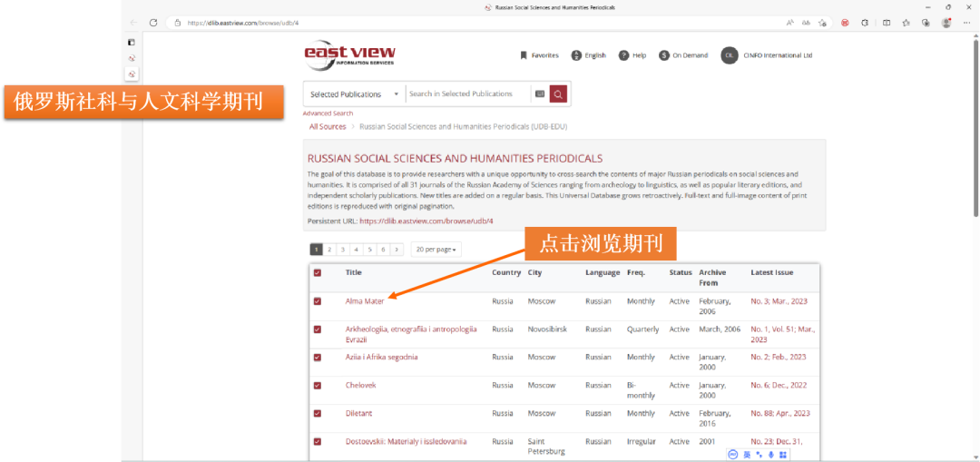Open Dostoevskii: Materialy i issledovaniia
This screenshot has height=462, width=980.
click(407, 441)
